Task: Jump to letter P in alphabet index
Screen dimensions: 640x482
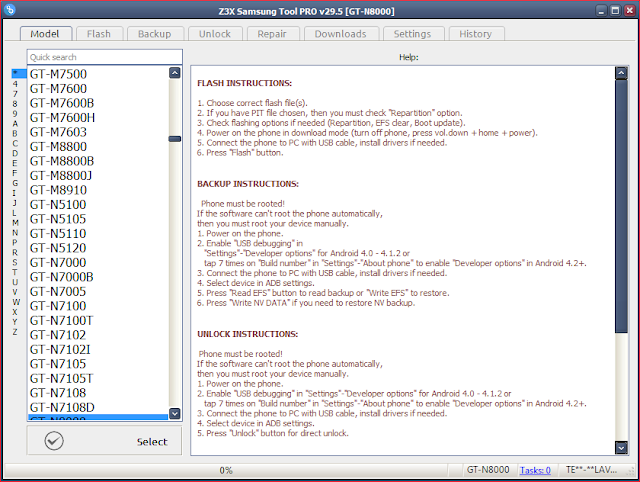Action: [x=15, y=242]
